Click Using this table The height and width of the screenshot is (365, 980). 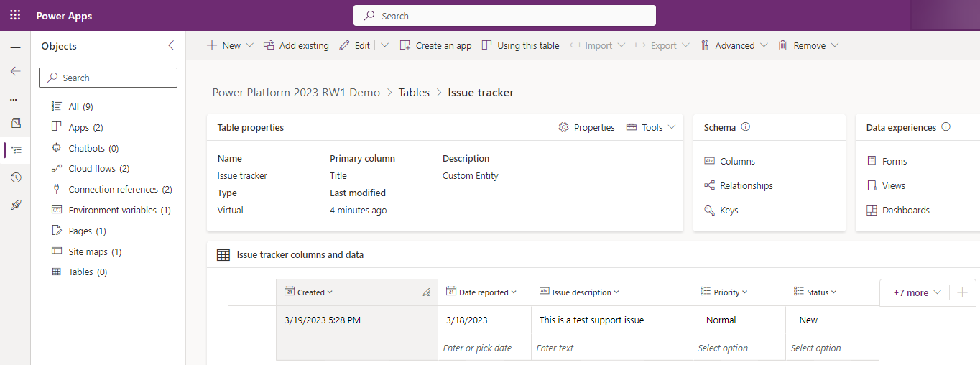(520, 45)
